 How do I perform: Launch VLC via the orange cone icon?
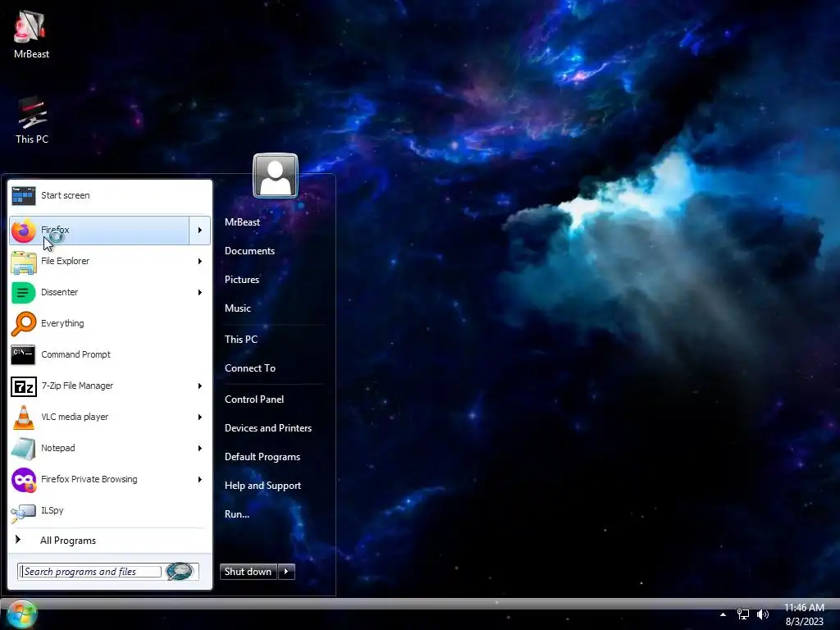click(24, 417)
